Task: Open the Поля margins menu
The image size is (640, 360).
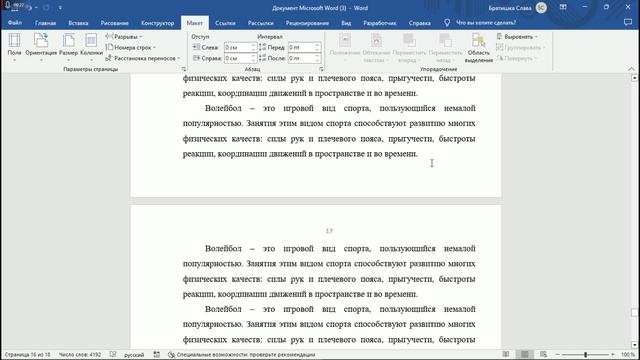Action: click(x=14, y=47)
